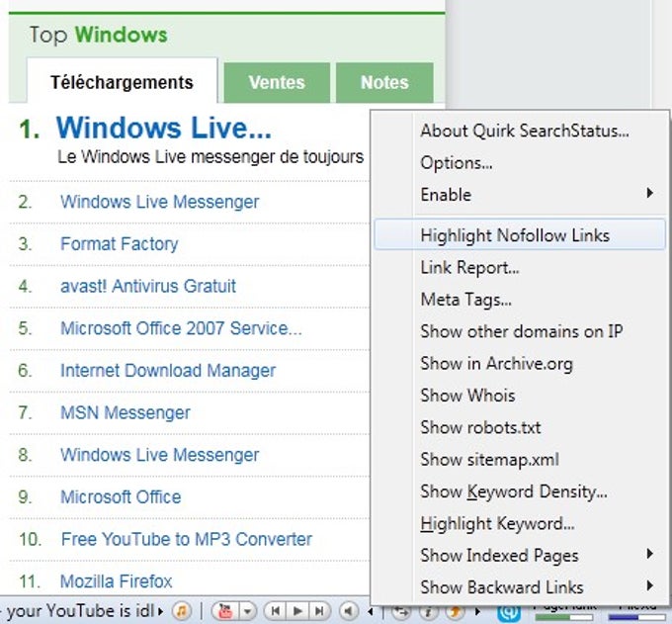Expand Show Indexed Pages submenu
Screen dimensions: 672x624
520,556
